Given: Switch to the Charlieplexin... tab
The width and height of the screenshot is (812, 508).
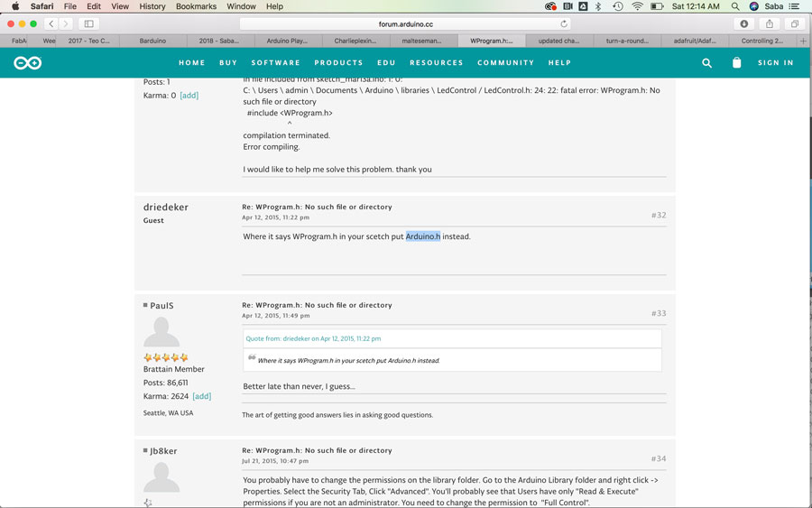Looking at the screenshot, I should point(355,41).
